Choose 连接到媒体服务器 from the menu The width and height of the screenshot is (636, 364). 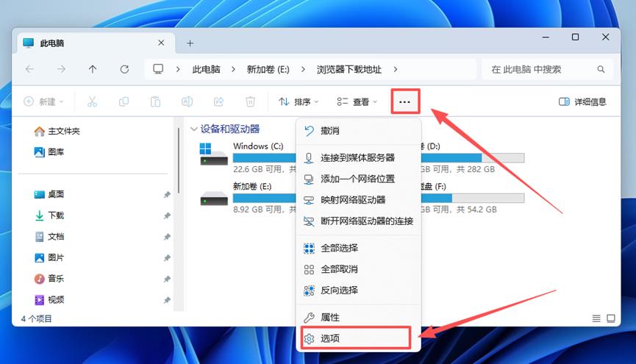tap(359, 158)
